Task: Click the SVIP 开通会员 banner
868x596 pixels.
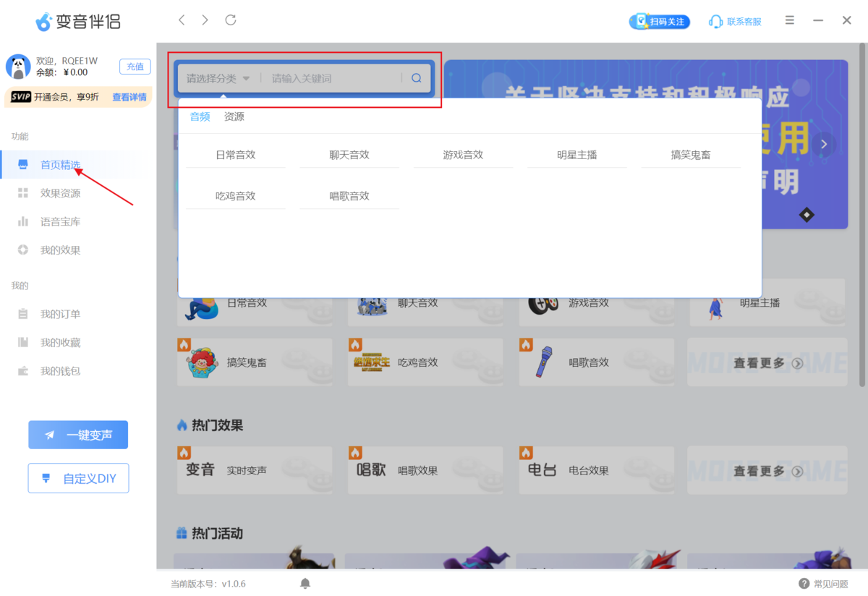Action: tap(78, 97)
